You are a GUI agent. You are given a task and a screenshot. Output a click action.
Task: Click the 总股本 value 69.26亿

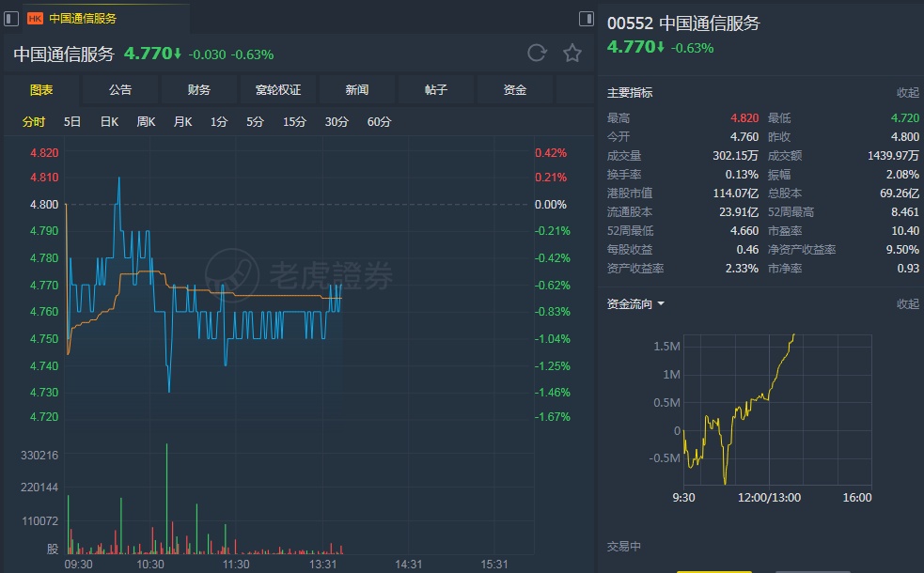click(900, 194)
